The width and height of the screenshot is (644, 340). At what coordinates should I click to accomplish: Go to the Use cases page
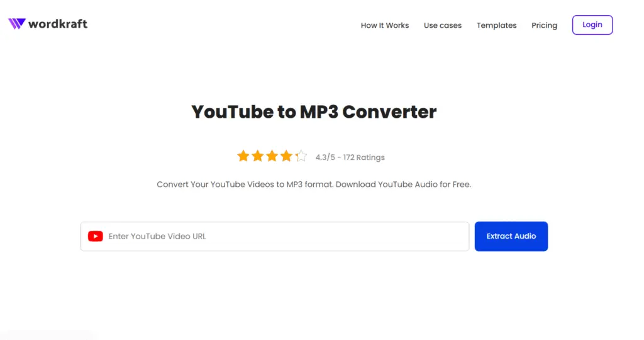[443, 25]
